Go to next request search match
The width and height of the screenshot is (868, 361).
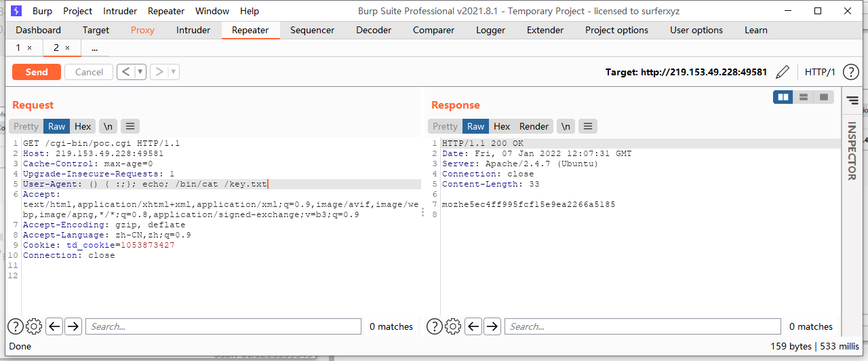click(73, 326)
